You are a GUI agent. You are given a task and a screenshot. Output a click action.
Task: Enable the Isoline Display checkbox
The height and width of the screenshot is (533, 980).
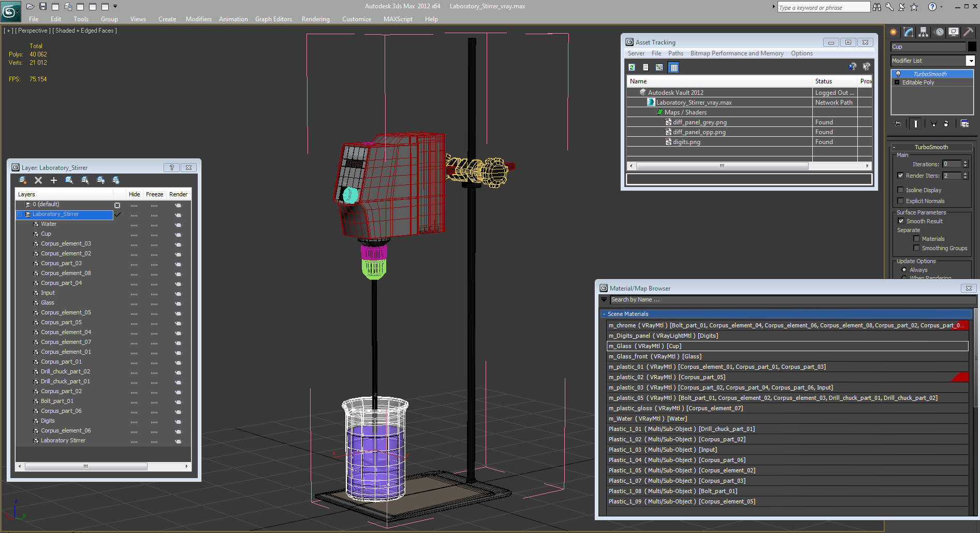click(x=901, y=190)
